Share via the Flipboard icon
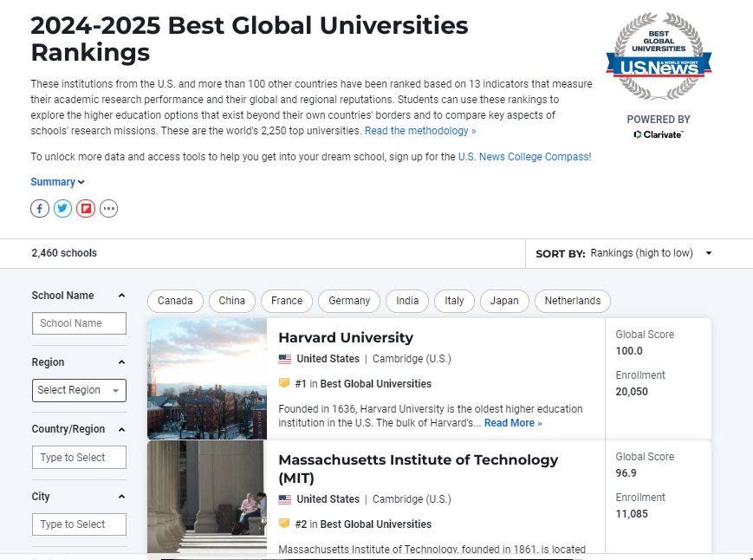The height and width of the screenshot is (560, 753). [86, 208]
